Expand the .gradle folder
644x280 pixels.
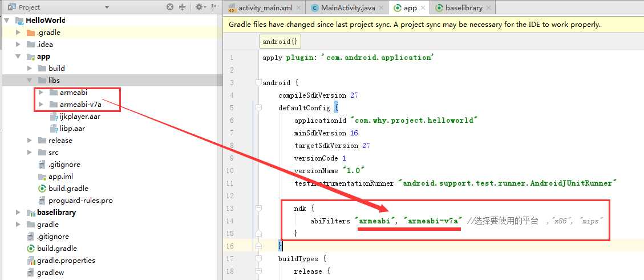[x=18, y=33]
